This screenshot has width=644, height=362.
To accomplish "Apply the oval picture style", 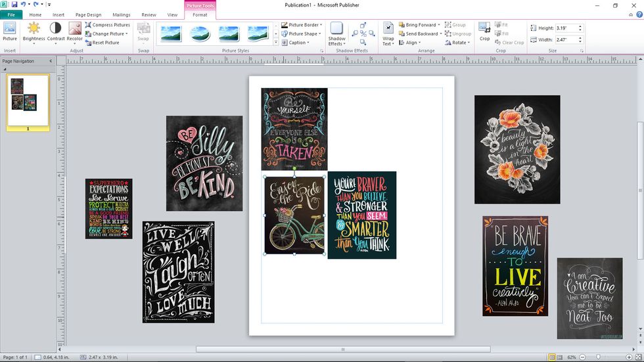I will click(x=200, y=34).
